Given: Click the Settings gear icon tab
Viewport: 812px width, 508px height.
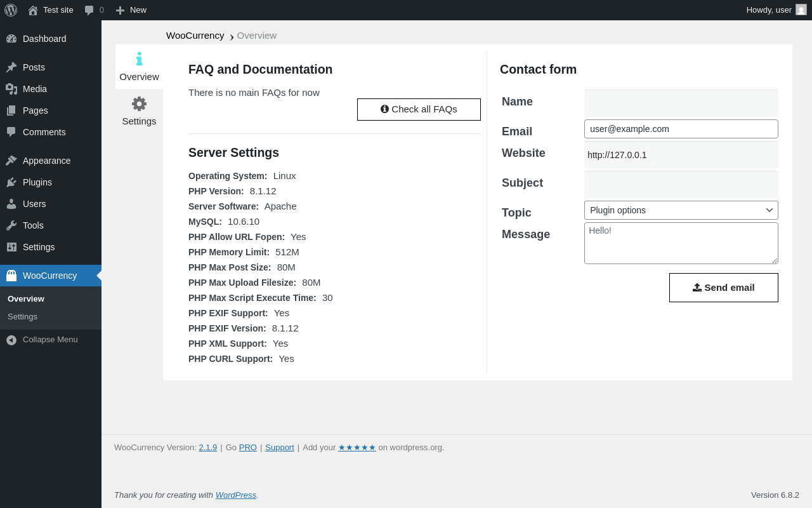Looking at the screenshot, I should tap(139, 104).
